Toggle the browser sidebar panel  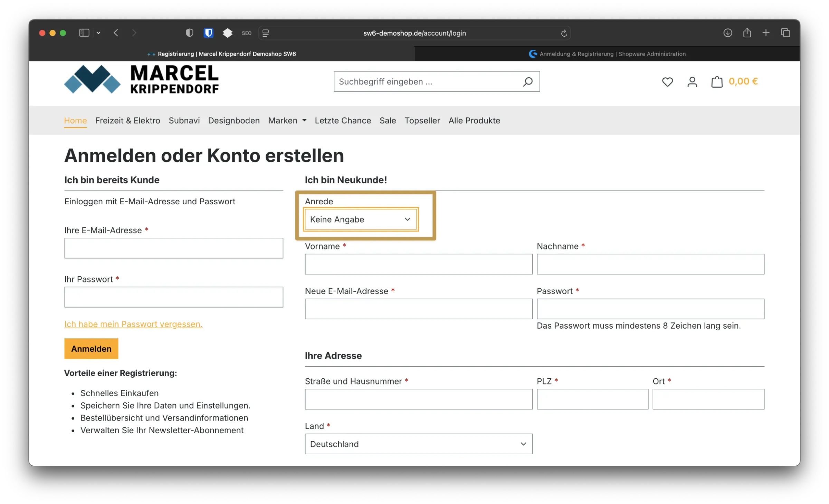pyautogui.click(x=84, y=33)
